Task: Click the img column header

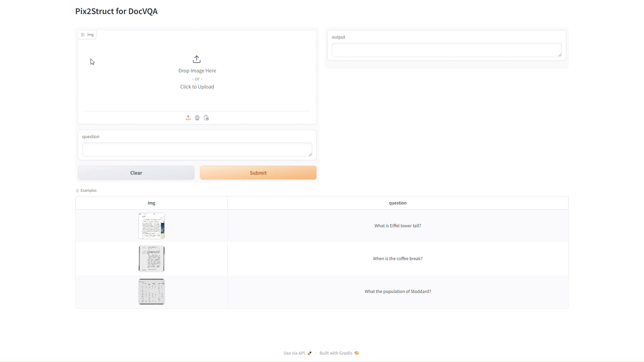Action: click(x=152, y=203)
